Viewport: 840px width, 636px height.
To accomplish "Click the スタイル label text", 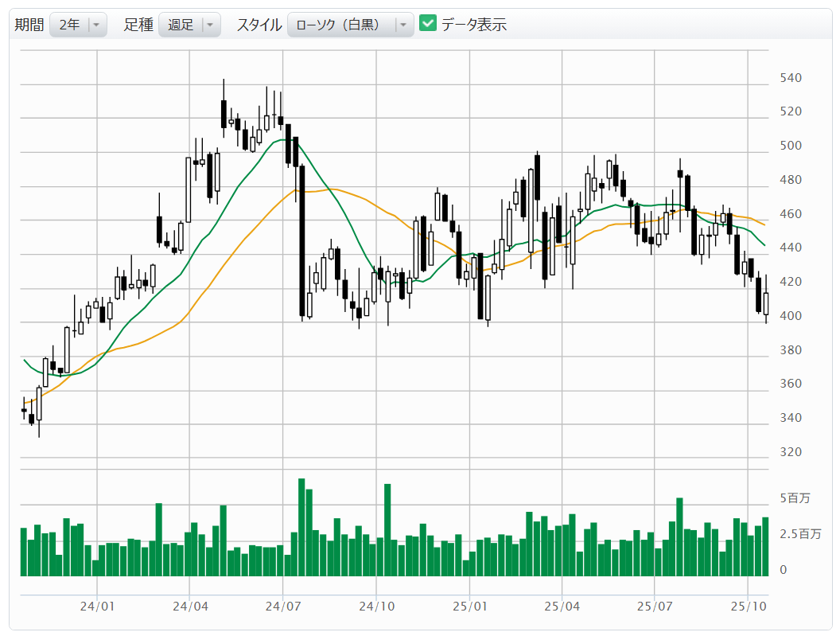I will click(259, 25).
